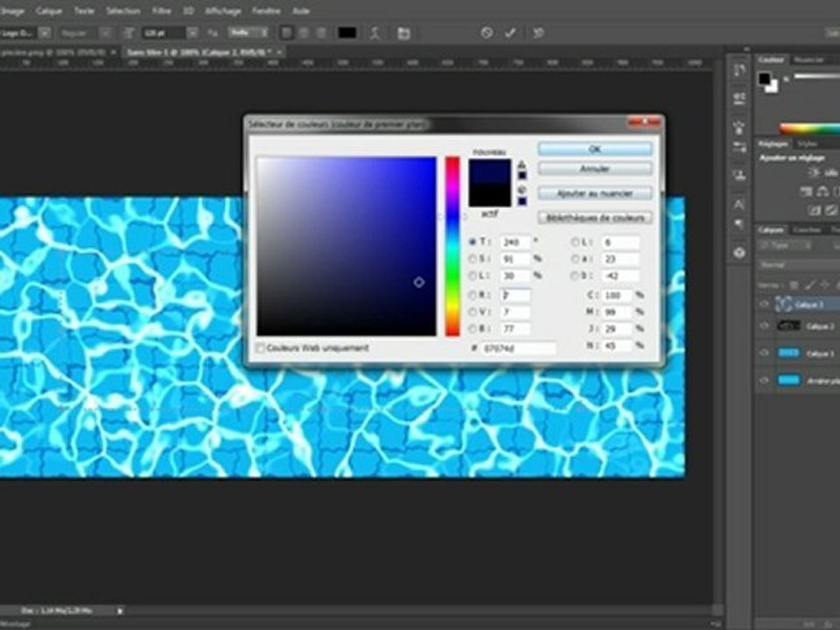Open Bibliothèques de couleurs
840x630 pixels.
click(x=595, y=218)
